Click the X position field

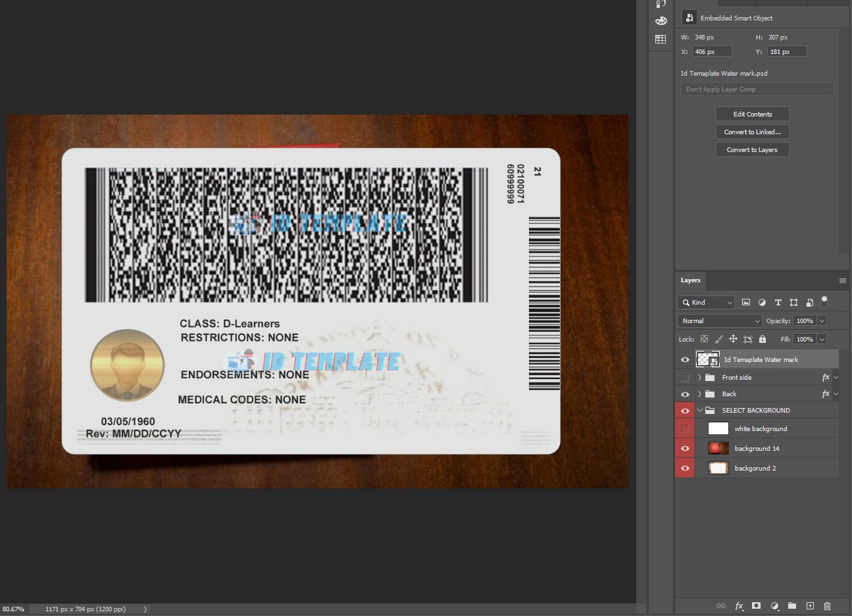[x=712, y=51]
